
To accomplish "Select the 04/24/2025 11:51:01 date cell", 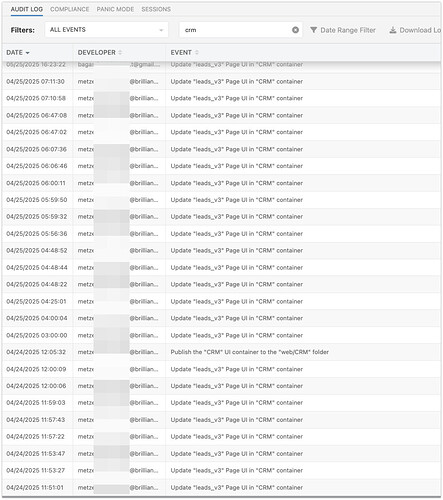I will 35,487.
